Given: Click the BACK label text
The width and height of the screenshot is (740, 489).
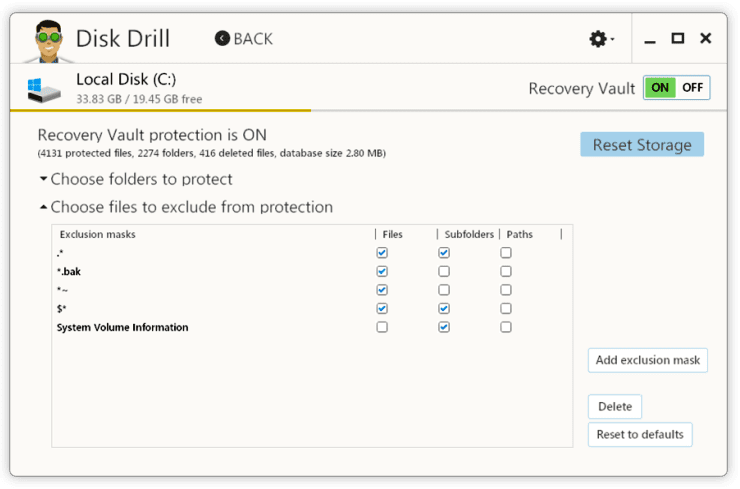Looking at the screenshot, I should pyautogui.click(x=253, y=39).
